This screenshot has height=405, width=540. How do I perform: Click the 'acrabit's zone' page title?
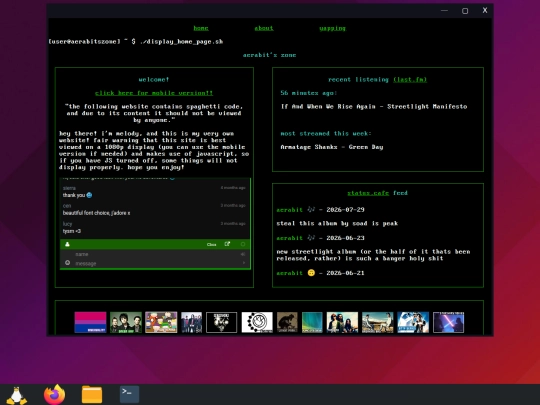269,55
